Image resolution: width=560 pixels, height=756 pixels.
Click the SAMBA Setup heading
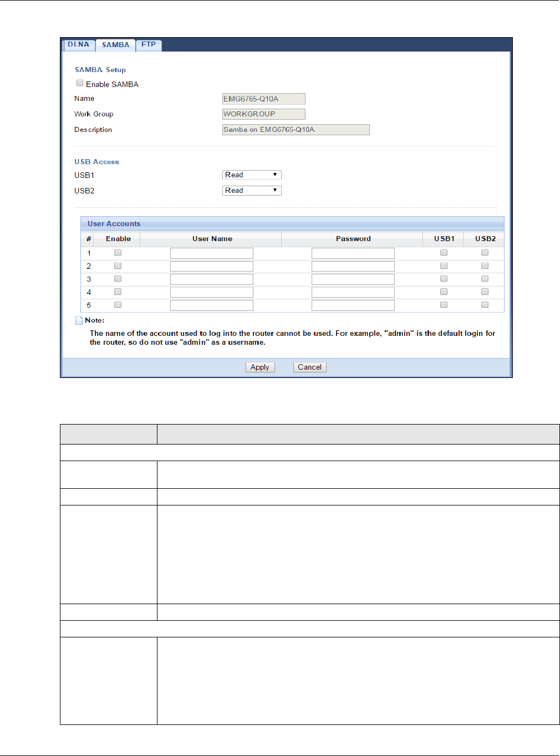pos(100,70)
